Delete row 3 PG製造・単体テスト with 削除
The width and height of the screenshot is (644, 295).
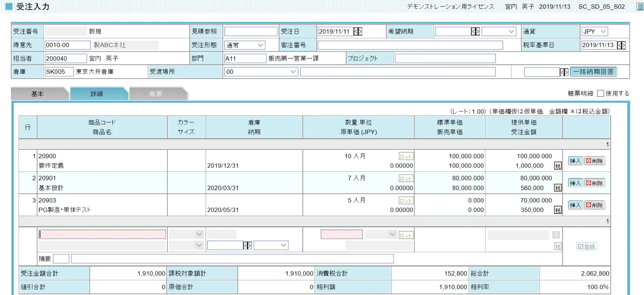point(594,205)
